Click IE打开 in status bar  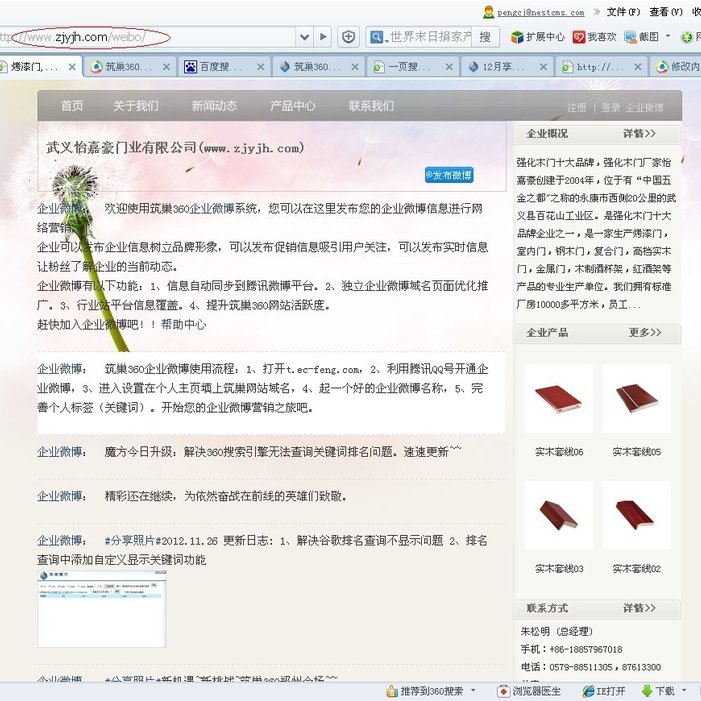click(x=604, y=691)
